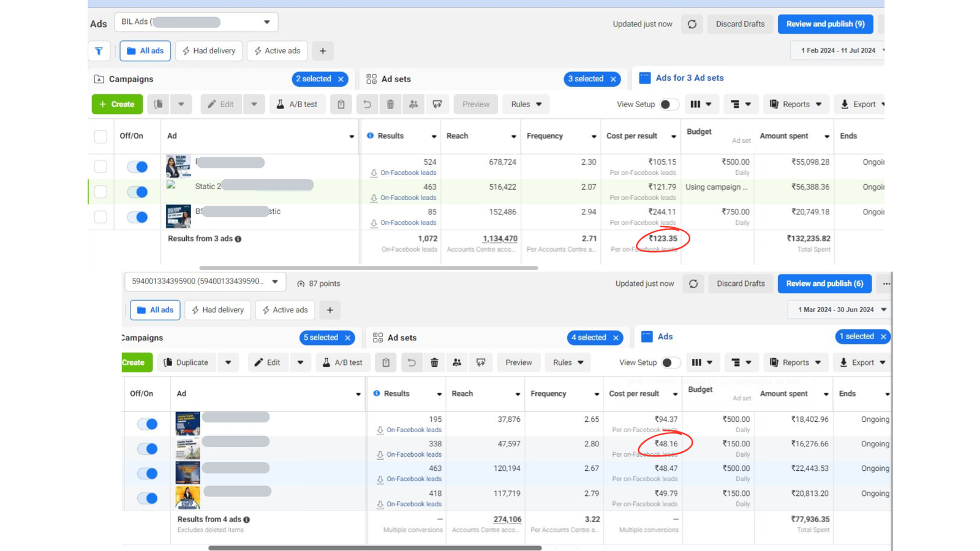This screenshot has width=980, height=551.
Task: Tick checkbox for the Static 2 ad row
Action: coord(100,192)
